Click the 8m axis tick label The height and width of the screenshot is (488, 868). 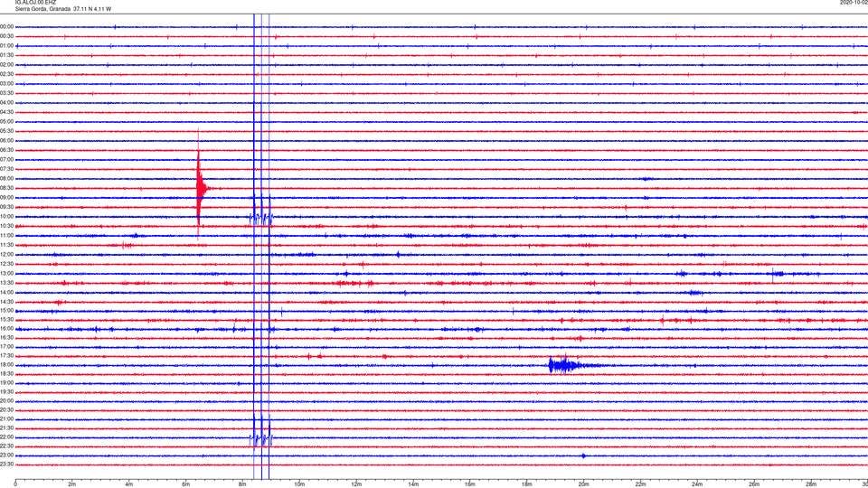click(242, 484)
